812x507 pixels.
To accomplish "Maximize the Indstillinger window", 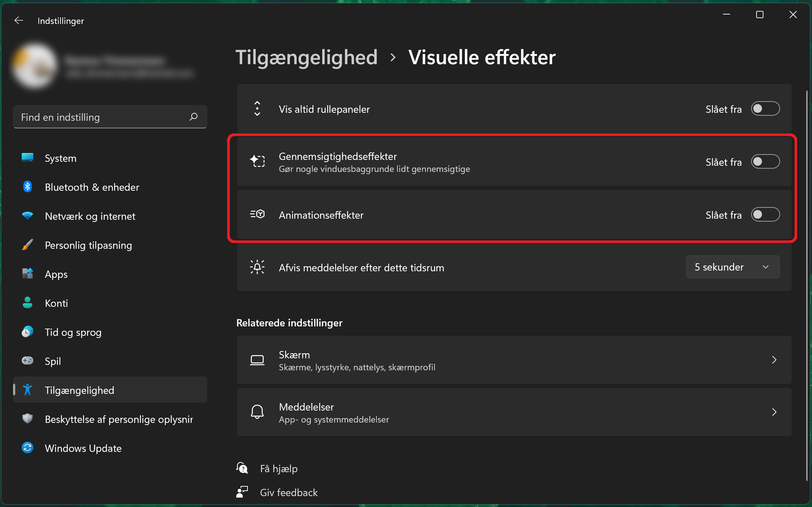I will point(759,15).
